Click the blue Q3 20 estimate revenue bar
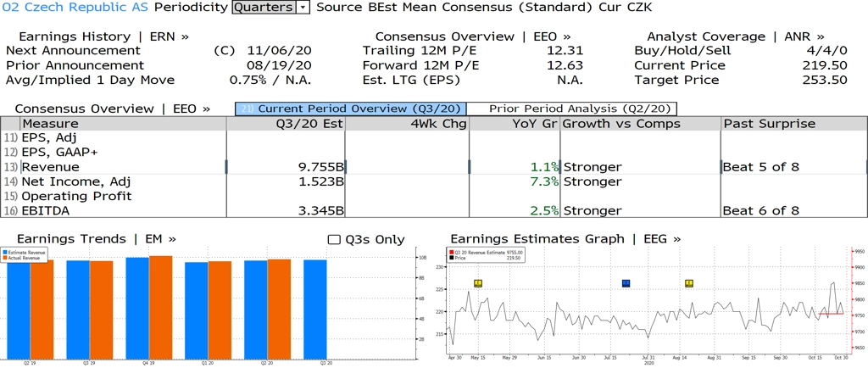This screenshot has width=868, height=368. [x=314, y=309]
